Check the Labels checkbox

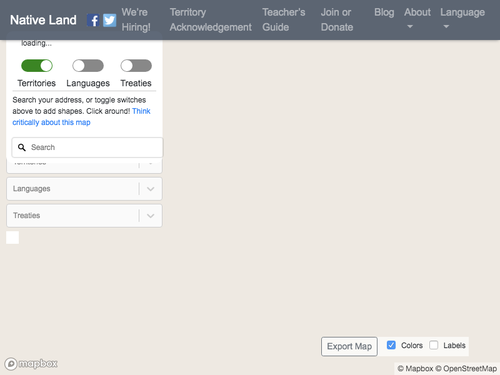pos(434,345)
